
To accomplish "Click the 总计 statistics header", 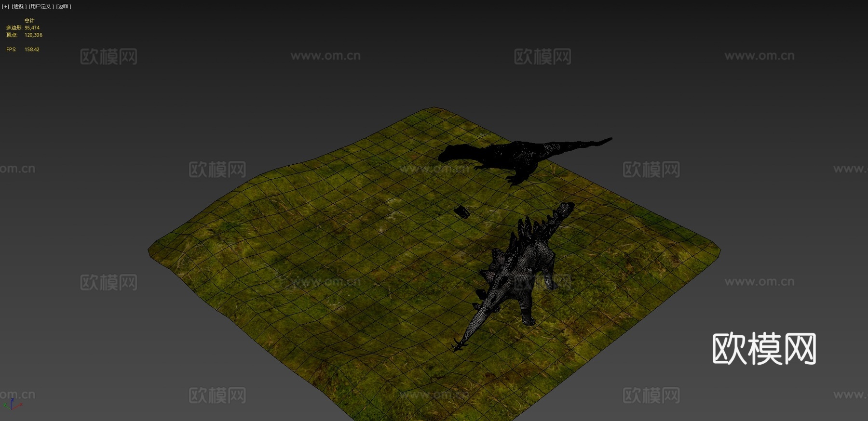I will [x=29, y=21].
